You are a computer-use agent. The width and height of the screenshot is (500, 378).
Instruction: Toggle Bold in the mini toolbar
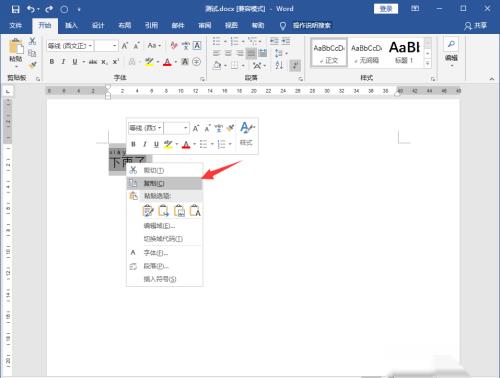[133, 144]
